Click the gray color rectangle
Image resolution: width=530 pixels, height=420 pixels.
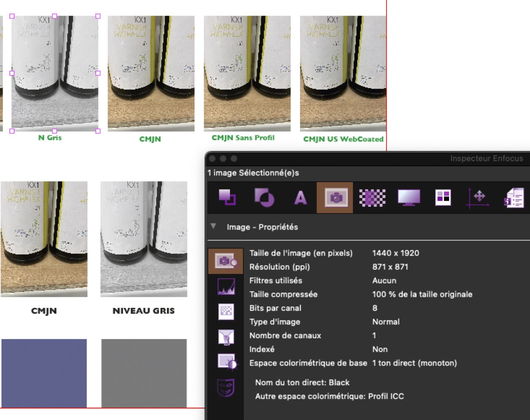(144, 373)
